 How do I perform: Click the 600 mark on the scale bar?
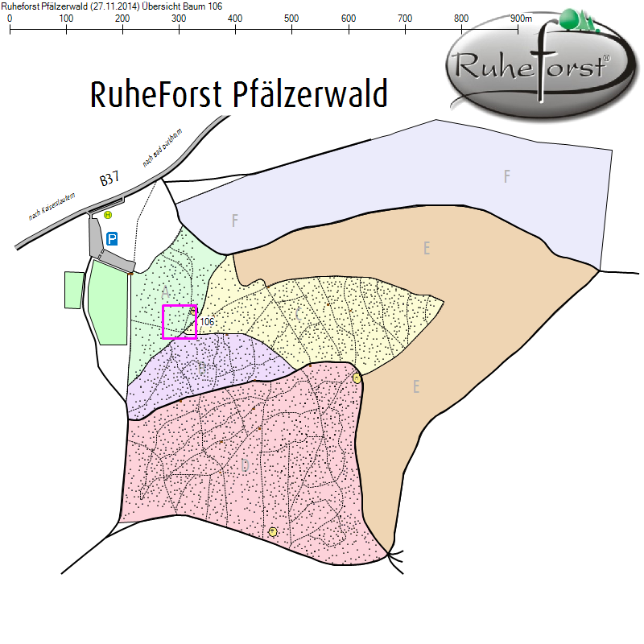349,19
